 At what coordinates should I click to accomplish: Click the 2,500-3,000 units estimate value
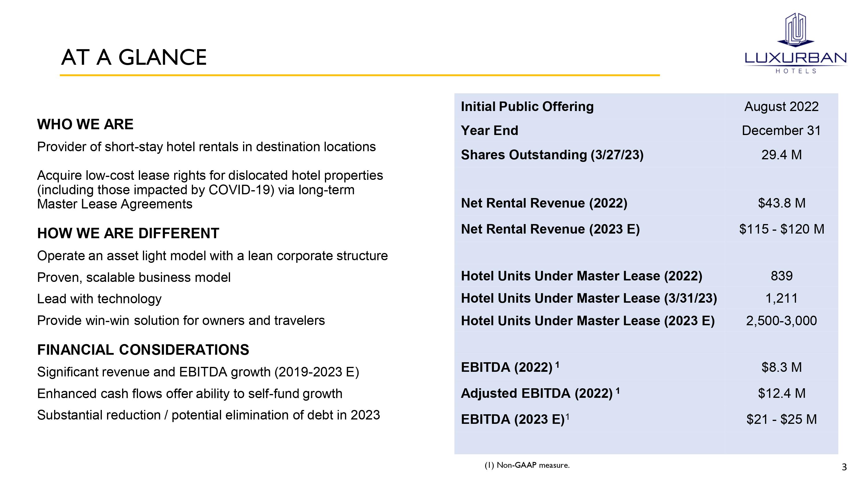click(781, 321)
